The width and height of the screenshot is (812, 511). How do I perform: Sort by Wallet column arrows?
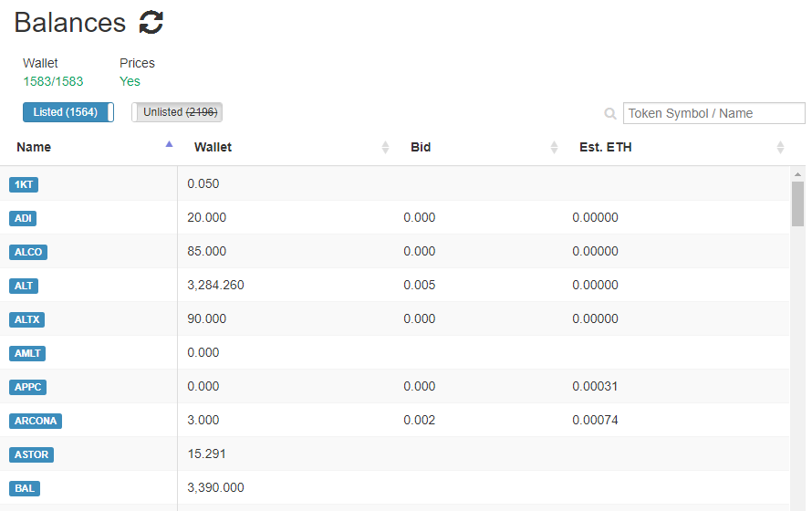tap(385, 148)
